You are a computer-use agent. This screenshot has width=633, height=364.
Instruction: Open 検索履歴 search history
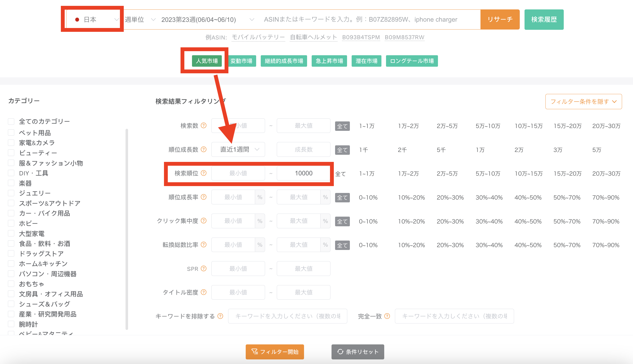click(x=544, y=20)
